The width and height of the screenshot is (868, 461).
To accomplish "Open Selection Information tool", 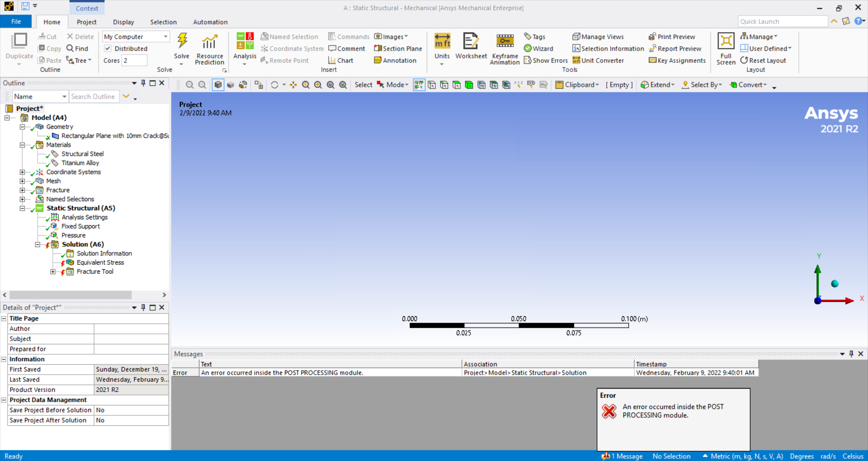I will pyautogui.click(x=608, y=48).
